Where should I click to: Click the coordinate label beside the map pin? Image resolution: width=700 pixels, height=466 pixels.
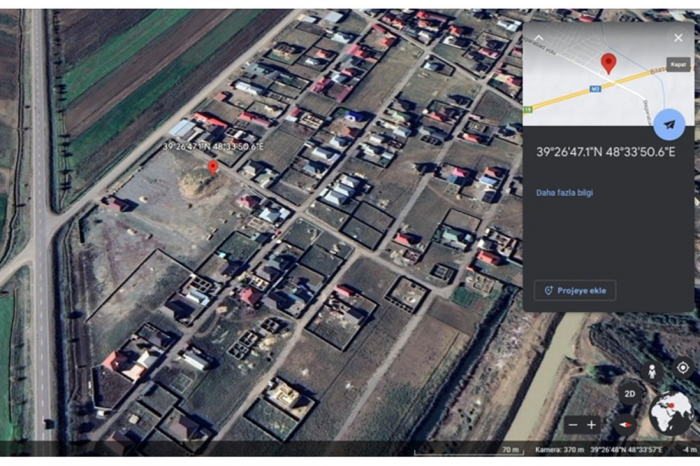213,146
